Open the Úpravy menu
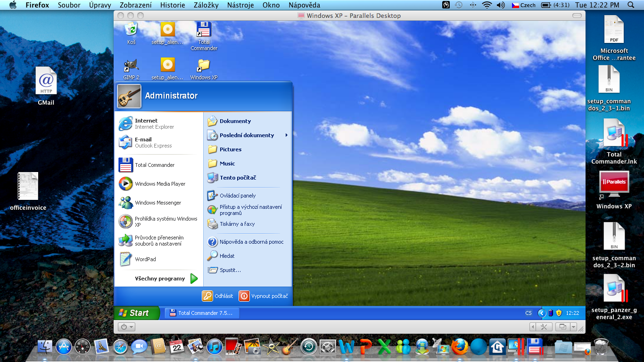Viewport: 644px width, 362px height. coord(100,5)
